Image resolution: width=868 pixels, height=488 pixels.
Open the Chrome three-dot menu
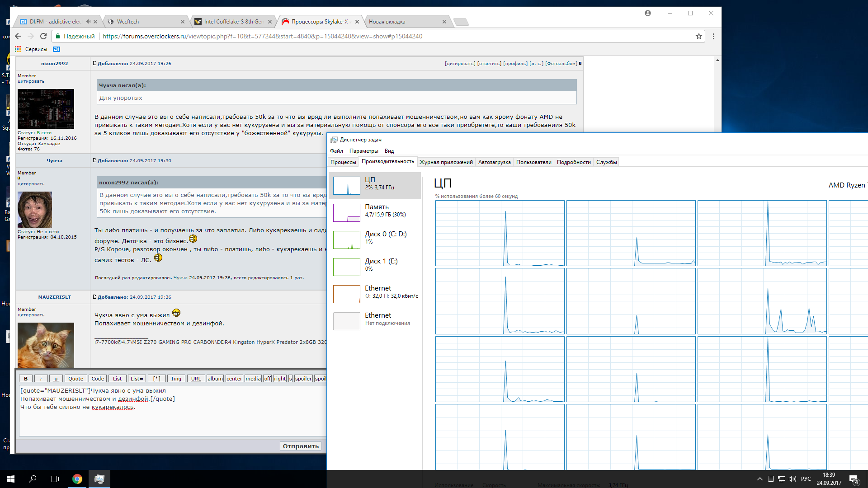[713, 36]
